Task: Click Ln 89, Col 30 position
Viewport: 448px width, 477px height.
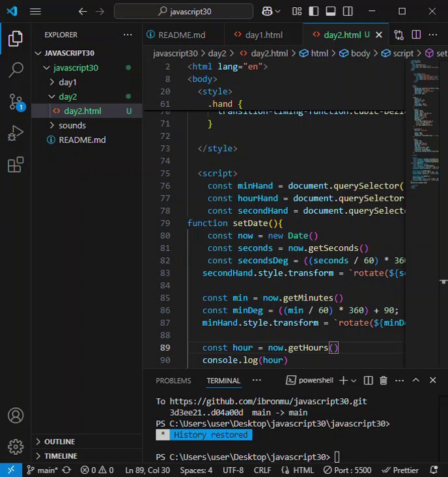Action: tap(147, 470)
